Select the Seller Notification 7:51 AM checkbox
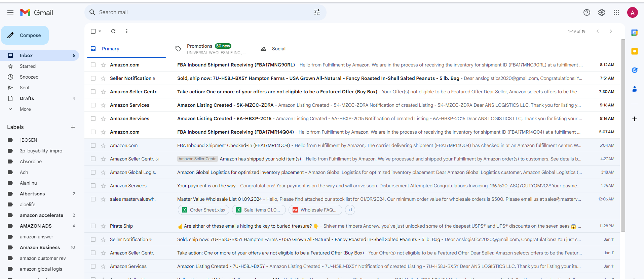Image resolution: width=644 pixels, height=279 pixels. (93, 78)
